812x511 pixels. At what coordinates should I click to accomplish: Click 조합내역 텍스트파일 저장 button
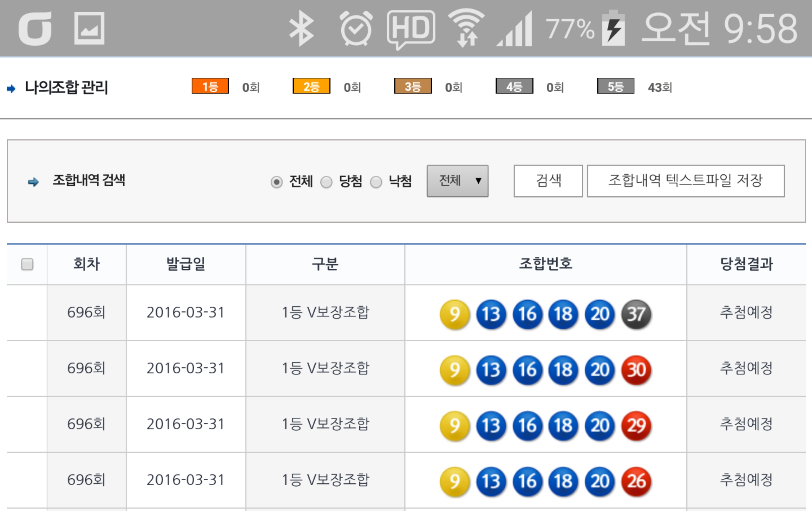click(x=685, y=181)
